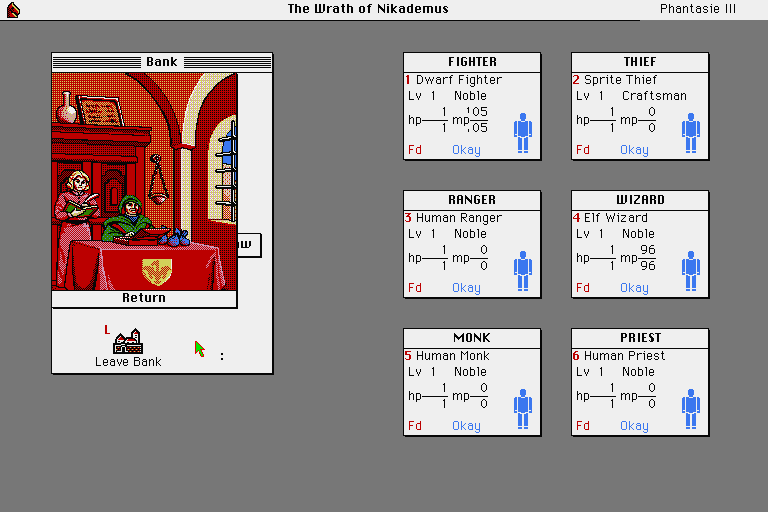This screenshot has height=512, width=768.
Task: Click the Ranger's blue body figure icon
Action: pos(523,271)
